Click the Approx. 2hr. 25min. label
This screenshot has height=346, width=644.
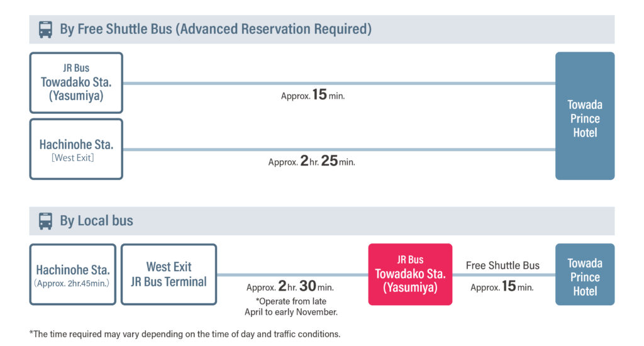click(x=312, y=161)
